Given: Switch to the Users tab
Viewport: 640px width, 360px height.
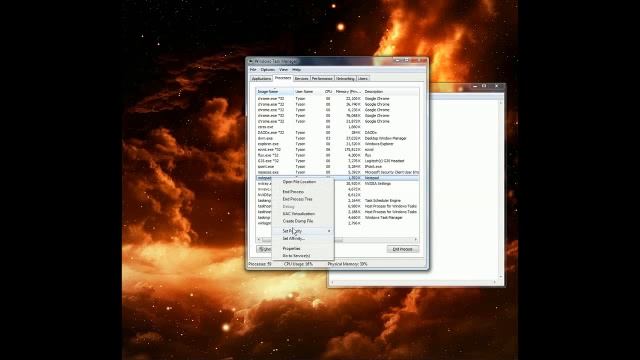Looking at the screenshot, I should pos(363,78).
